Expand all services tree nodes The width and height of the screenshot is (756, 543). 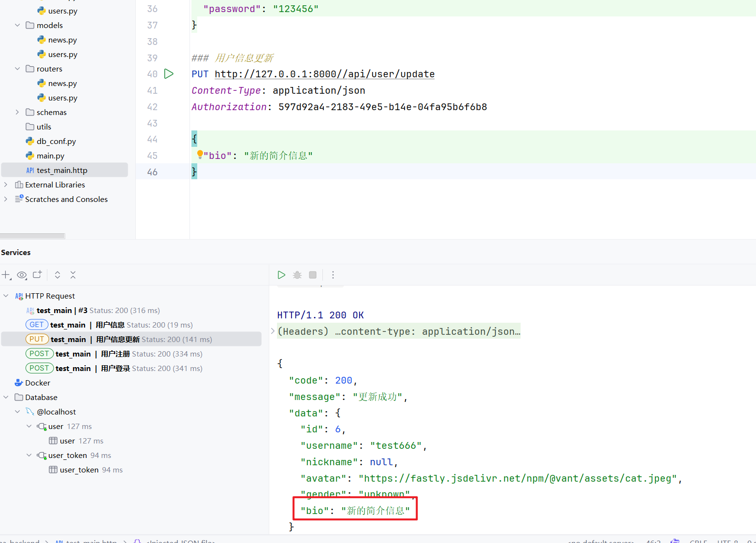(x=58, y=275)
